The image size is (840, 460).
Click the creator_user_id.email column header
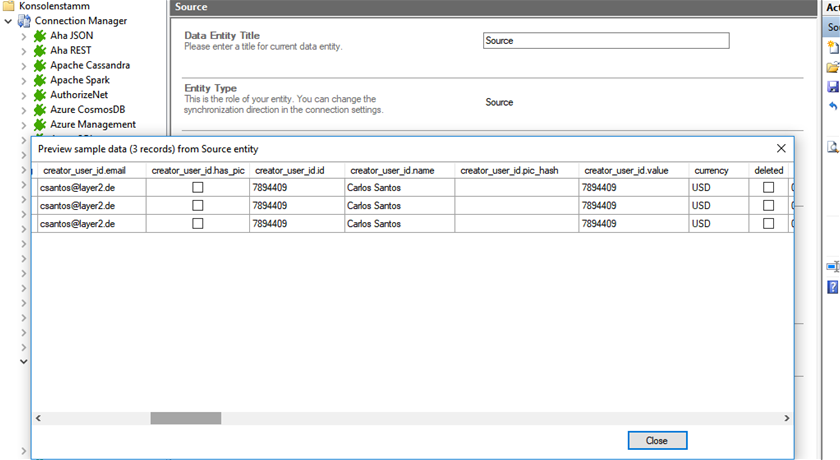click(x=84, y=171)
